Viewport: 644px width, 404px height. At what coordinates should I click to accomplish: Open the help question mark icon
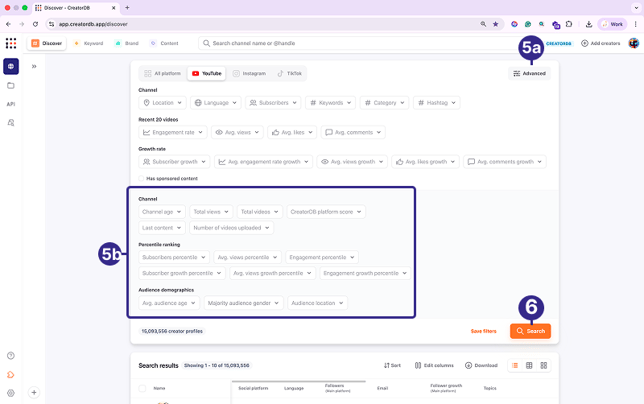[x=11, y=356]
